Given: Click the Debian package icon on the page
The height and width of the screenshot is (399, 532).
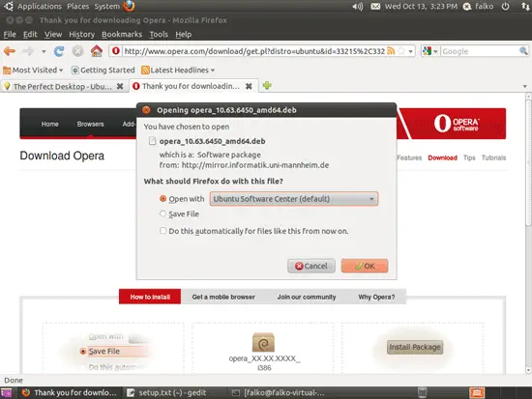Looking at the screenshot, I should tap(263, 342).
